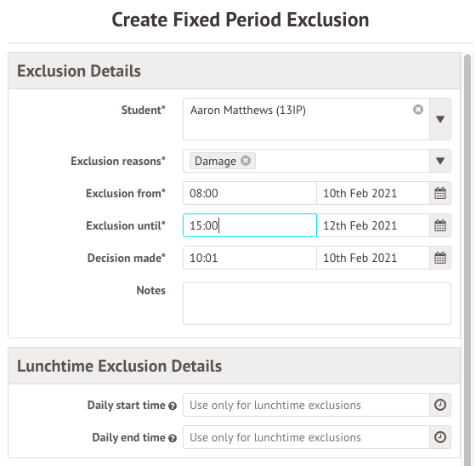Click inside the Notes text area
Viewport: 476px width, 466px height.
(317, 304)
